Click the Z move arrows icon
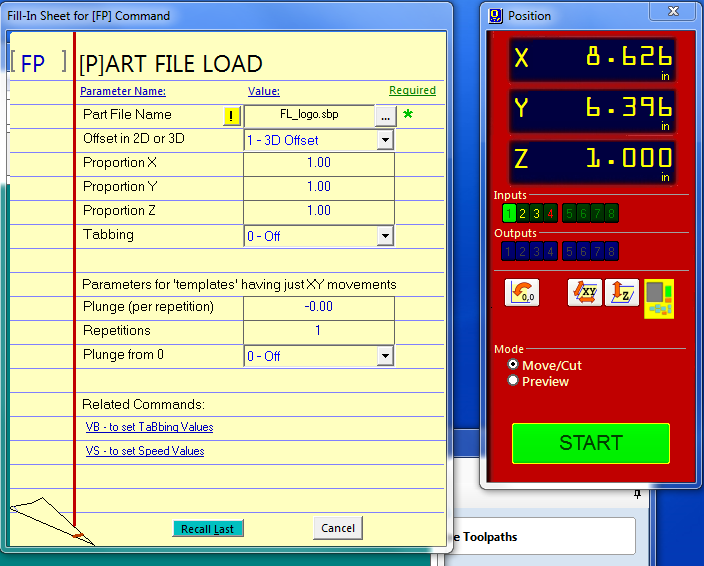The height and width of the screenshot is (566, 704). [x=622, y=293]
